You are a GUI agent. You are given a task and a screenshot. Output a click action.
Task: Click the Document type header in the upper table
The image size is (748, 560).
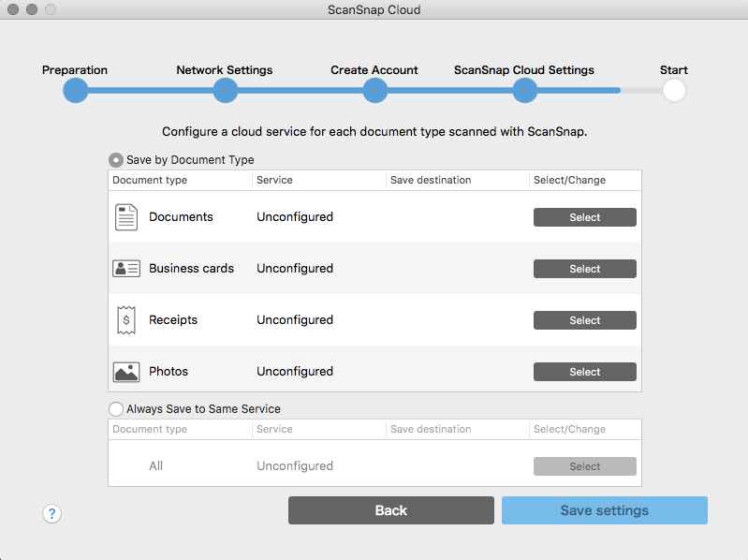[150, 181]
